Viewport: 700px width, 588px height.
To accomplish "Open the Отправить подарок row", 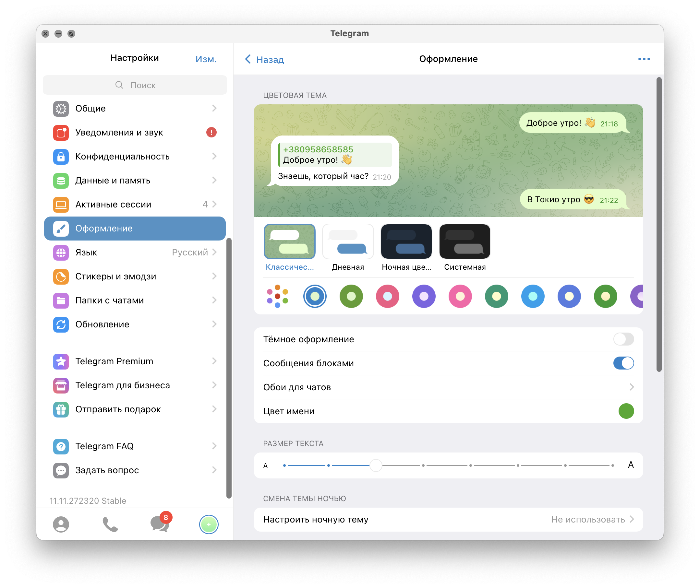I will 135,409.
